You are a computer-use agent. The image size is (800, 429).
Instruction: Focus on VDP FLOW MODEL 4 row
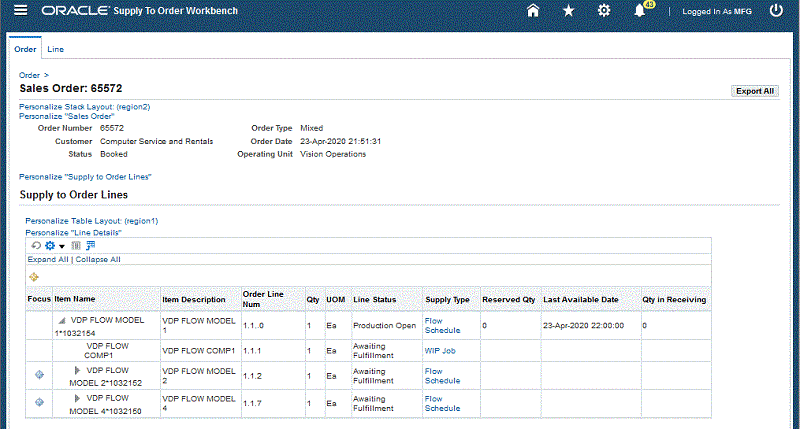click(39, 402)
